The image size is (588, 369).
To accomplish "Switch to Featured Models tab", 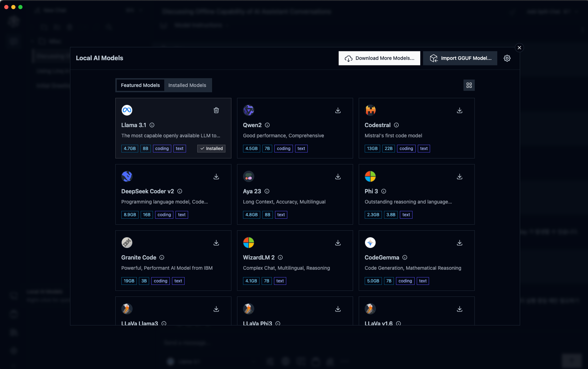I will (140, 85).
